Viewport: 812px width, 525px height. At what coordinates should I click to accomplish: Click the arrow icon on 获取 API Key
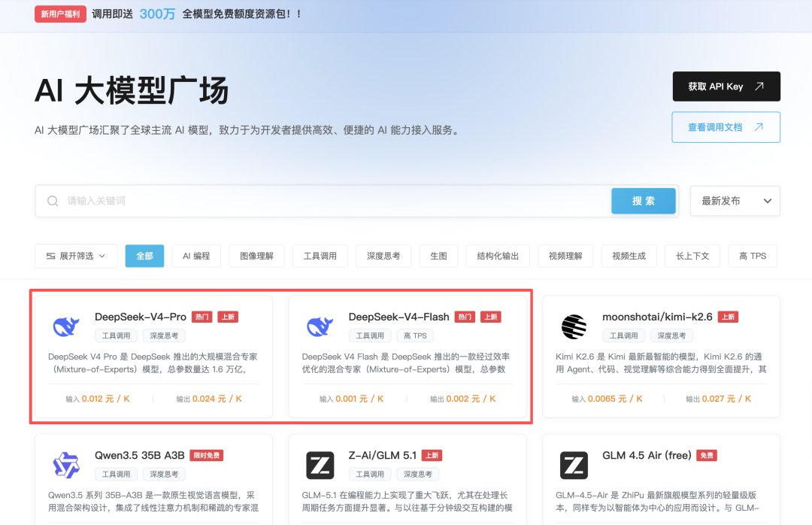point(759,86)
